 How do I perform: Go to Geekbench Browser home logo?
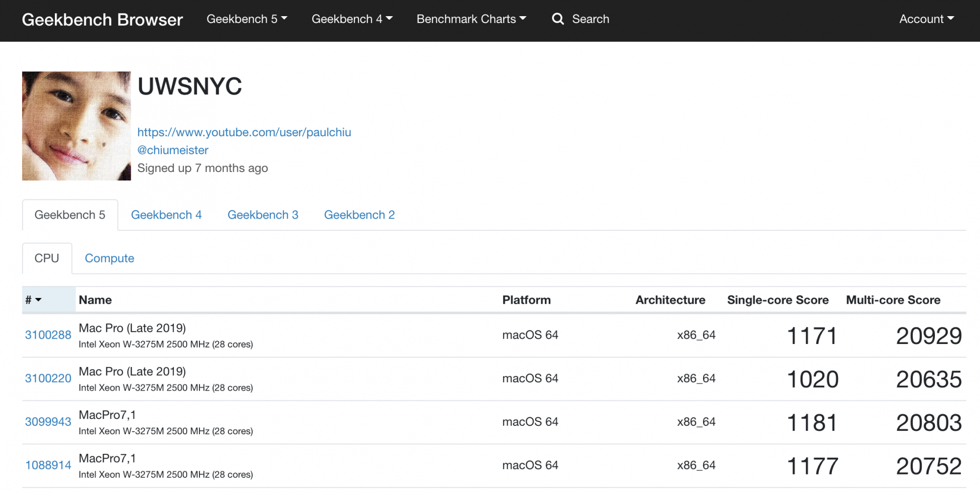[x=102, y=20]
